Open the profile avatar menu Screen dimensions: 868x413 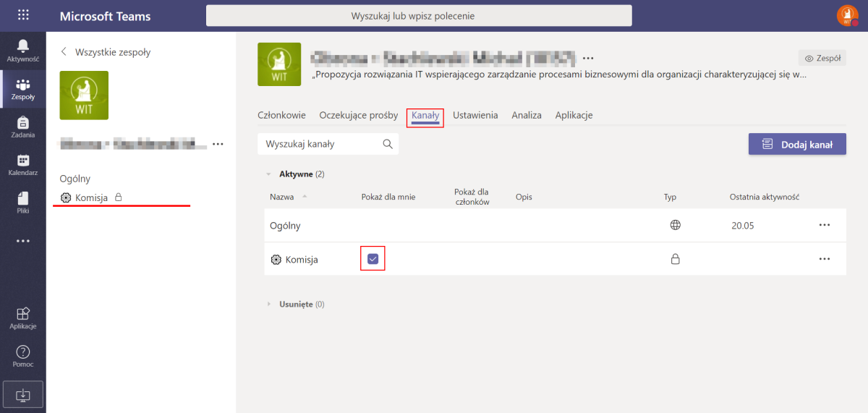[x=846, y=15]
